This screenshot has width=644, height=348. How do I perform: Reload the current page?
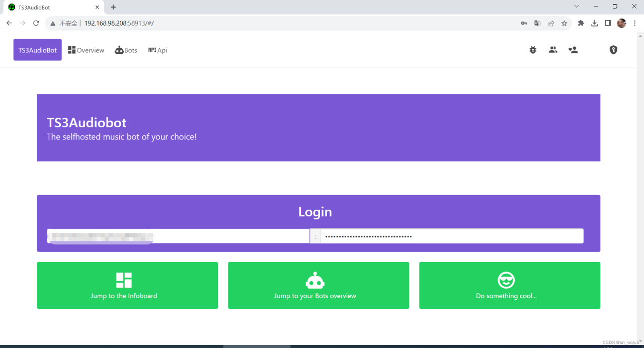(x=36, y=23)
